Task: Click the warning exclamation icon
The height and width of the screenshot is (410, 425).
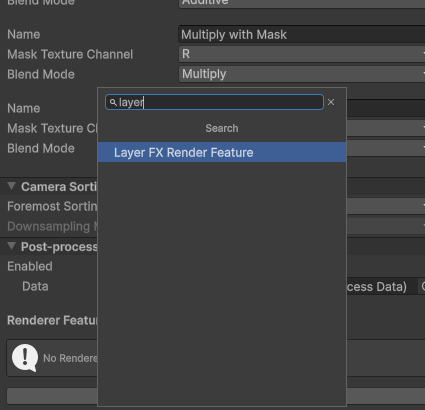Action: tap(25, 358)
